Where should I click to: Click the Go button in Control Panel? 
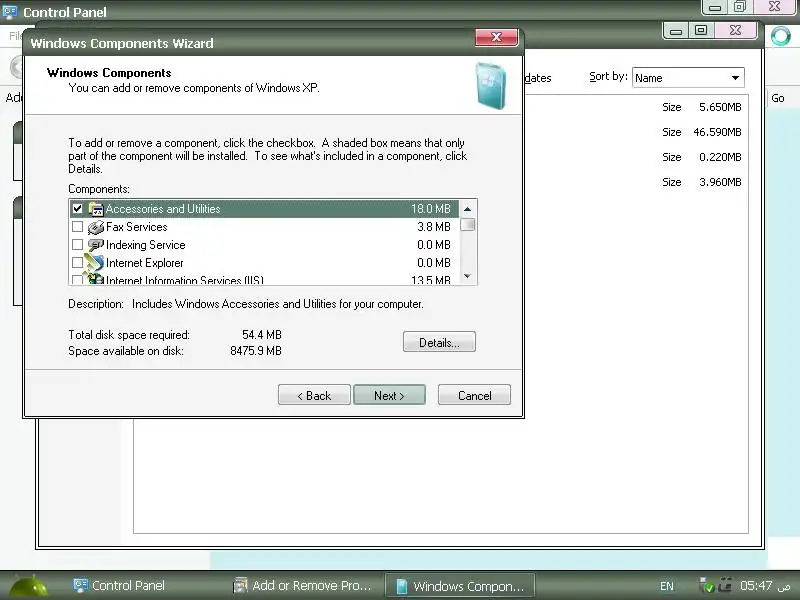[778, 98]
